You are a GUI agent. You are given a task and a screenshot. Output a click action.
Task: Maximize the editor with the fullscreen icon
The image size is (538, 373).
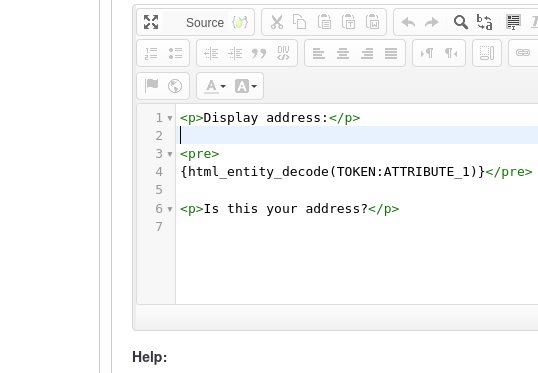[x=151, y=22]
